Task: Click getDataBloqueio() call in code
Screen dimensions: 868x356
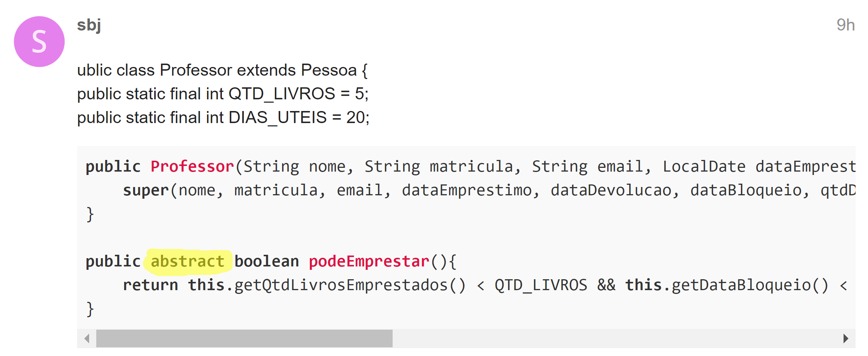Action: click(x=750, y=285)
